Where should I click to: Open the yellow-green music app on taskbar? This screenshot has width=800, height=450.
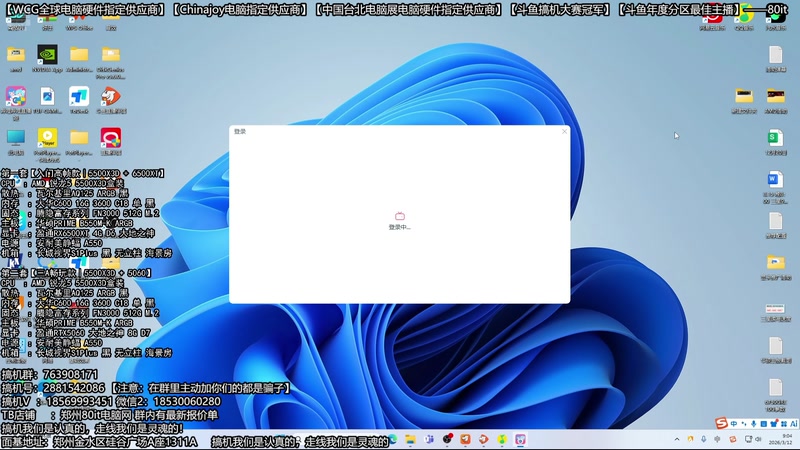tap(502, 439)
